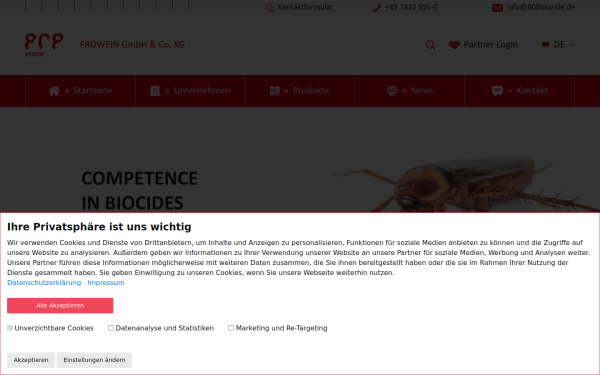Click the info@808biozide.de email link
600x375 pixels.
pos(541,7)
